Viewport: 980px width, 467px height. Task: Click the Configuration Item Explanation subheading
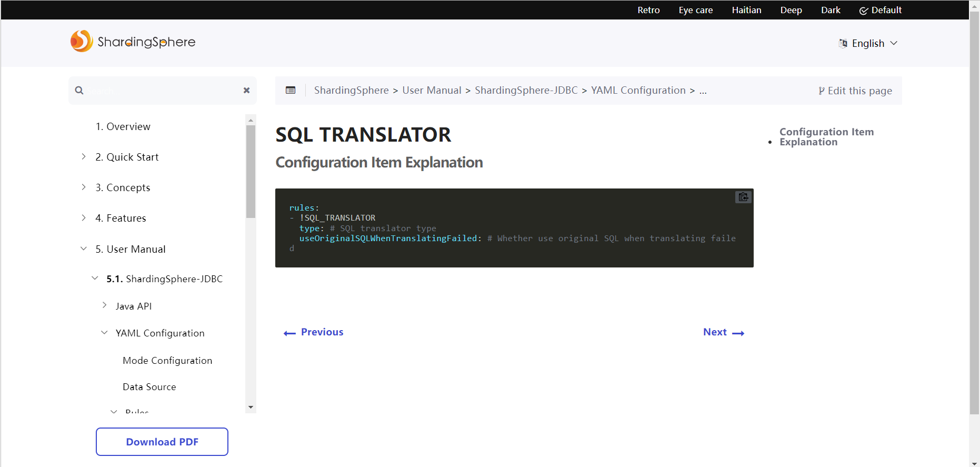click(379, 162)
